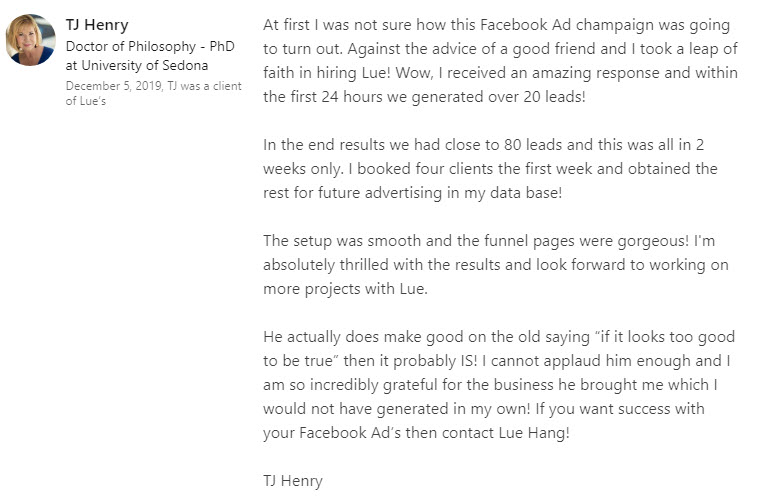The width and height of the screenshot is (760, 504).
Task: Select the Doctor of Philosophy - PhD headline
Action: [150, 47]
